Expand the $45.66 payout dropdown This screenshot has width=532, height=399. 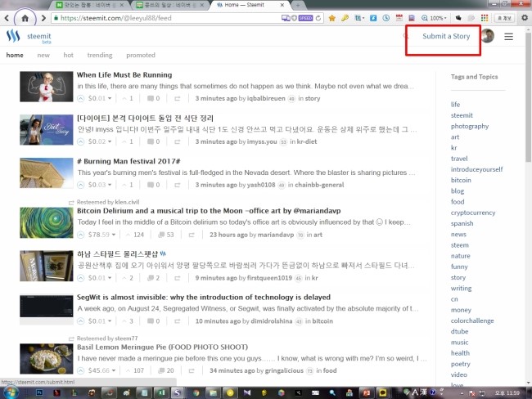click(113, 370)
